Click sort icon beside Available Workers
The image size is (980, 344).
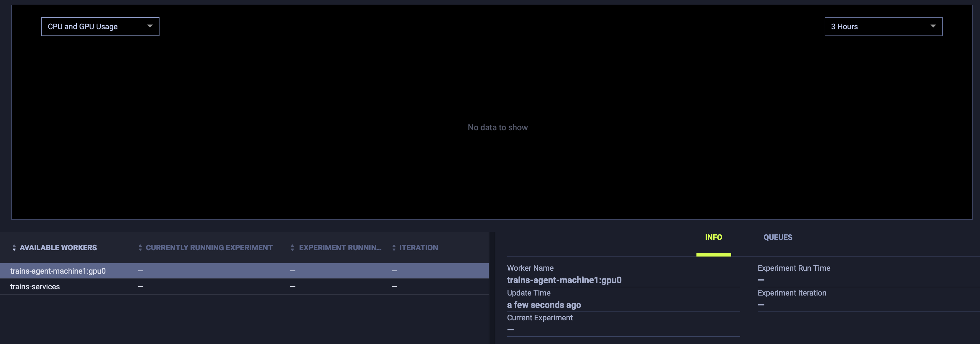coord(14,248)
